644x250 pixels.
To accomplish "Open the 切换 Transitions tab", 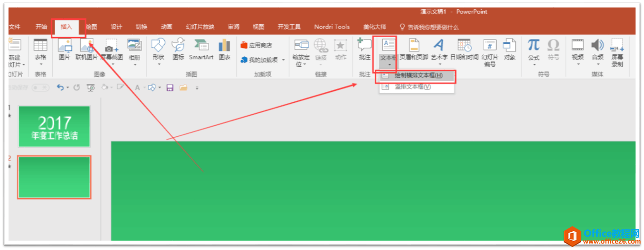I will tap(142, 27).
